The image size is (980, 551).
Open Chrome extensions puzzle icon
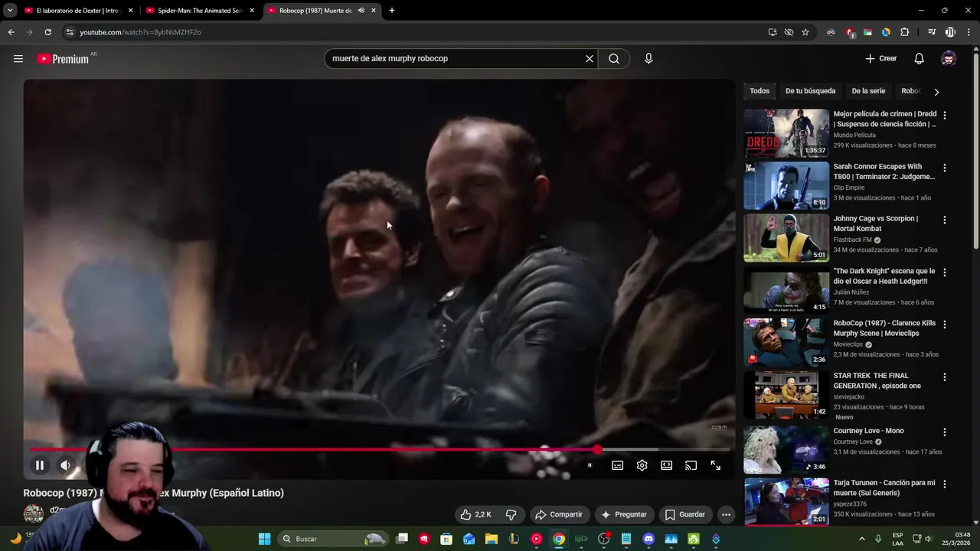[x=905, y=32]
